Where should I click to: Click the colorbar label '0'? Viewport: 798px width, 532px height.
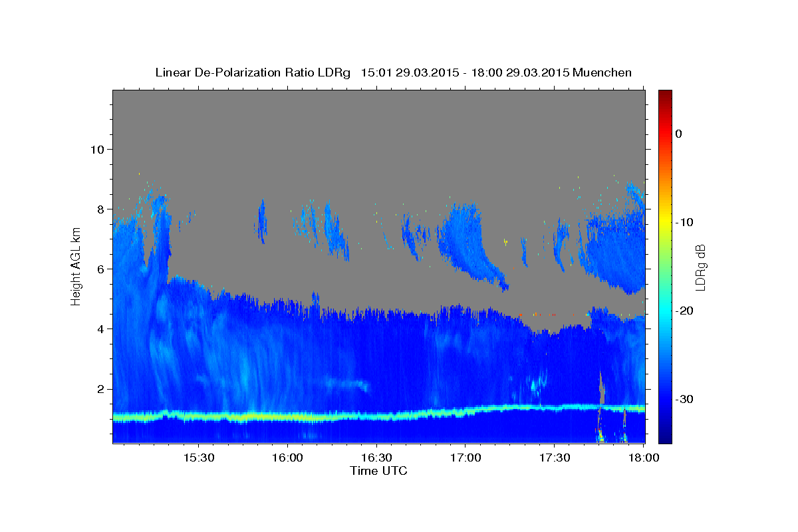[x=679, y=134]
